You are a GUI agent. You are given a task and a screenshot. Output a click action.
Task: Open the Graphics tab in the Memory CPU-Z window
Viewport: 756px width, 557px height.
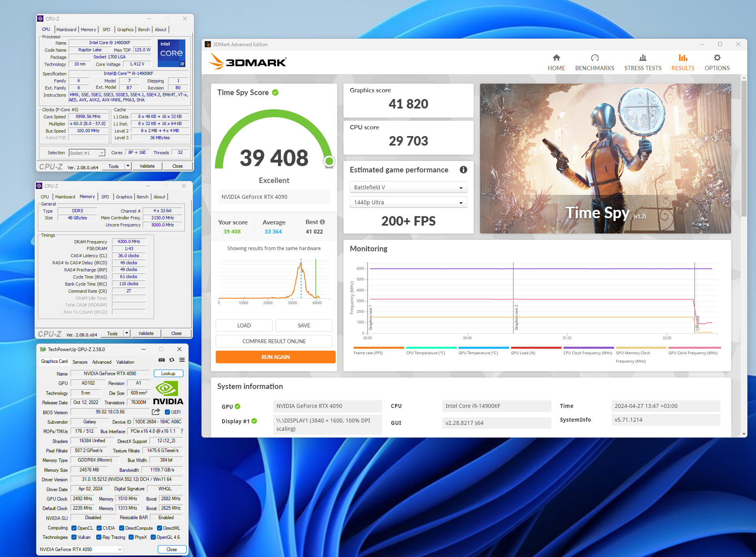point(124,197)
